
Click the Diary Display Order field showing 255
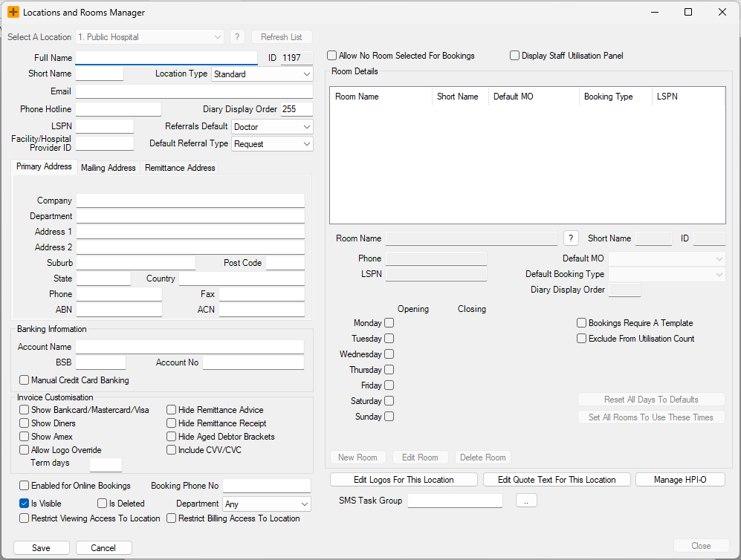pos(297,109)
